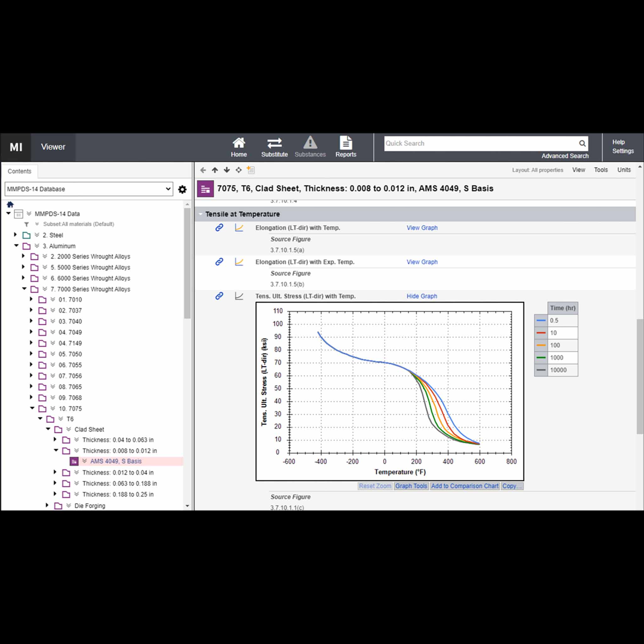
Task: Collapse the 10. 7075 folder
Action: point(32,408)
